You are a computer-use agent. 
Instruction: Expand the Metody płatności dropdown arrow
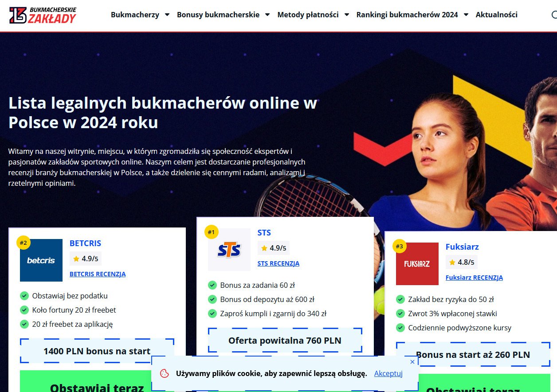346,15
